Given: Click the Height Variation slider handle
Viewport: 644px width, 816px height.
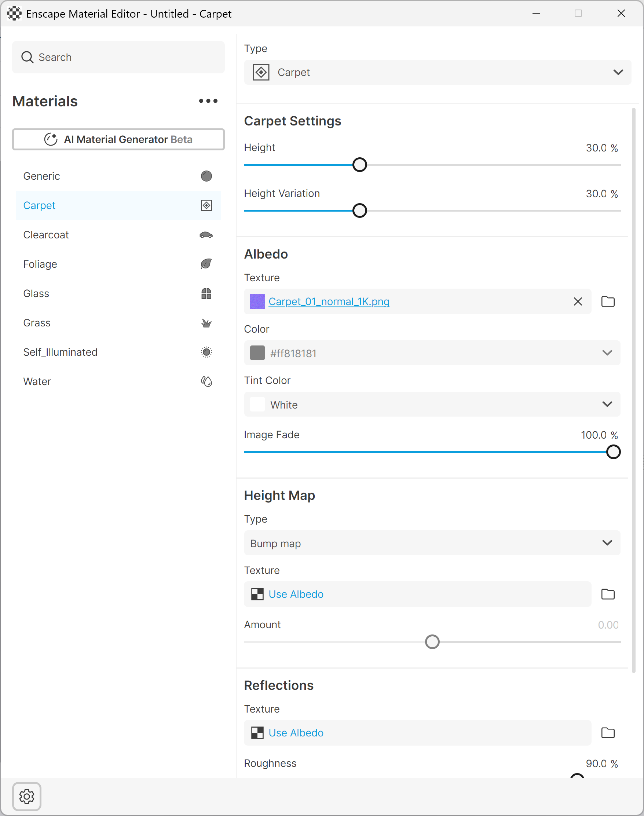Looking at the screenshot, I should [x=360, y=211].
